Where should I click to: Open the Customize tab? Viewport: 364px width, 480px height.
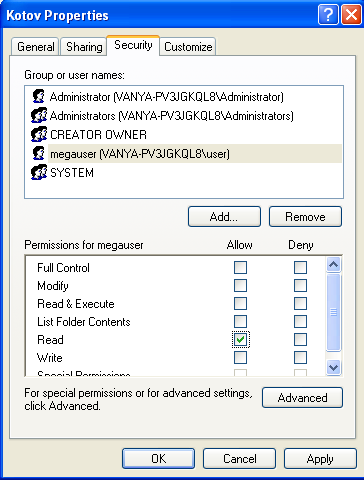pos(188,47)
